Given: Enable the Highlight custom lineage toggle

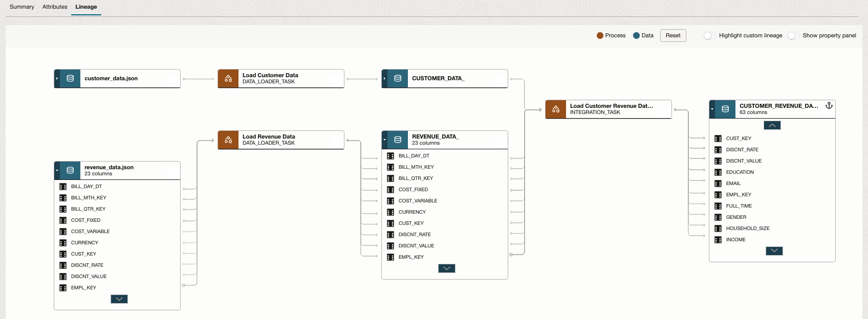Looking at the screenshot, I should click(x=708, y=36).
